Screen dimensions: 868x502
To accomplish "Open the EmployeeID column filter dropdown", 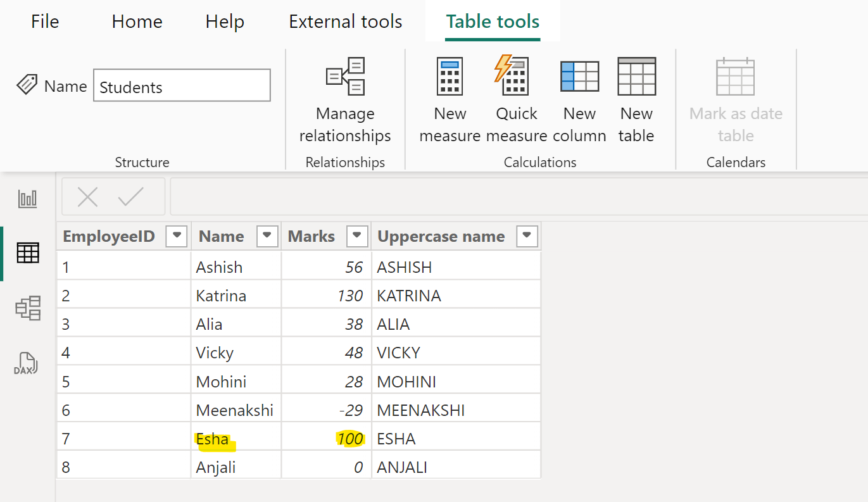I will coord(177,235).
